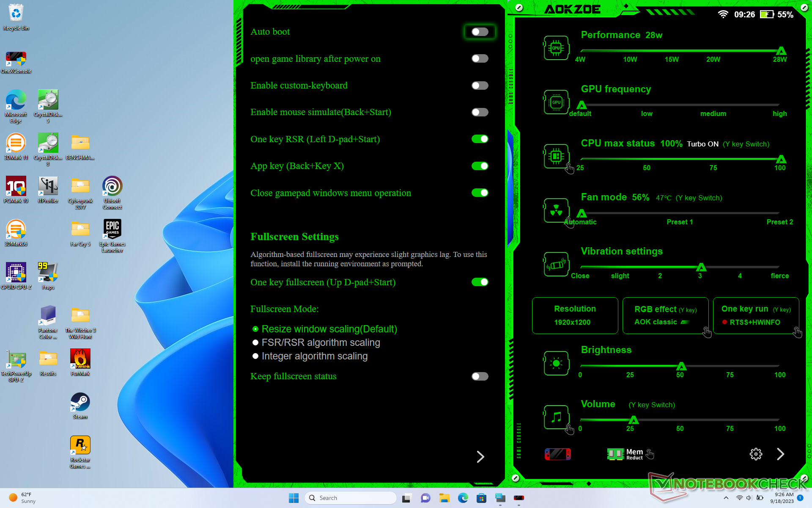Disable One key RSR toggle
The image size is (812, 508).
point(480,139)
